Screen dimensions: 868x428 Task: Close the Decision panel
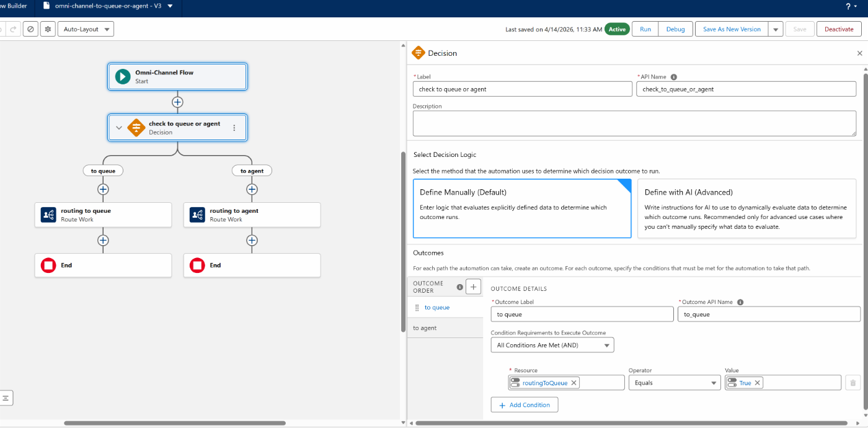click(859, 53)
